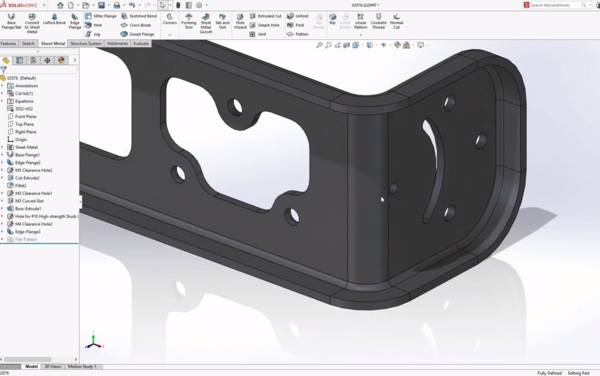Expand the M5 Clearance Hole2 feature

[x=2, y=170]
